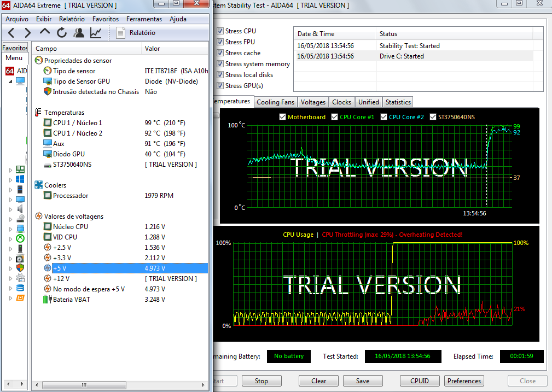This screenshot has width=552, height=392.
Task: Expand the security shield node arrow
Action: click(x=10, y=268)
